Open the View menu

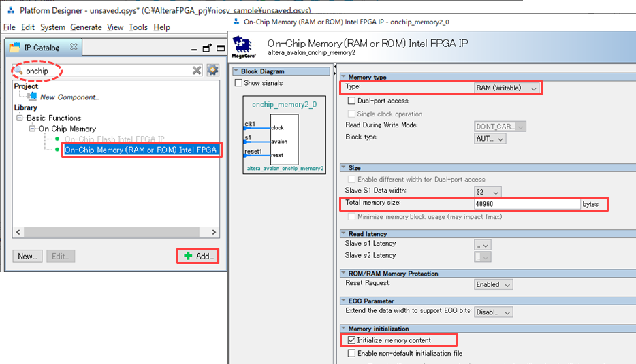tap(115, 27)
